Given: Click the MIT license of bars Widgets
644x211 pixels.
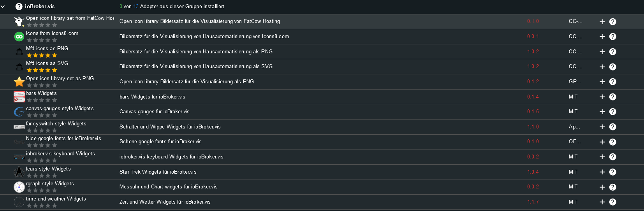Looking at the screenshot, I should click(573, 97).
